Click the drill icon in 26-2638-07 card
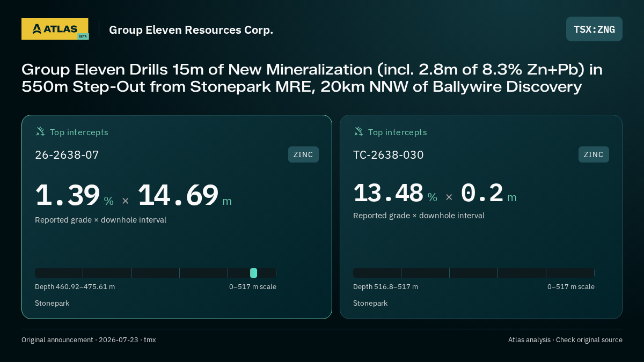The image size is (644, 362). (40, 131)
